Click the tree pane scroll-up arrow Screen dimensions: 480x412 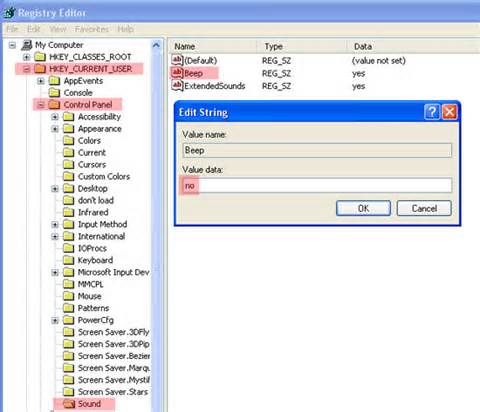point(156,45)
